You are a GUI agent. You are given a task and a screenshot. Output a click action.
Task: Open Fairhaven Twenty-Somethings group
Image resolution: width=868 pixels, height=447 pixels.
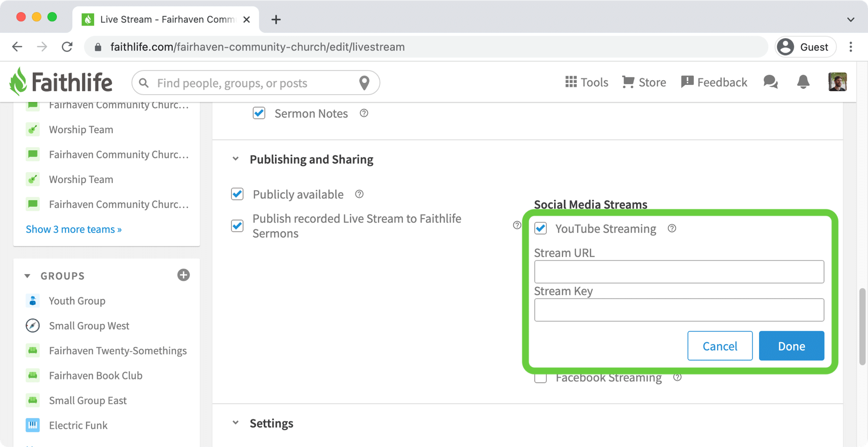coord(118,350)
